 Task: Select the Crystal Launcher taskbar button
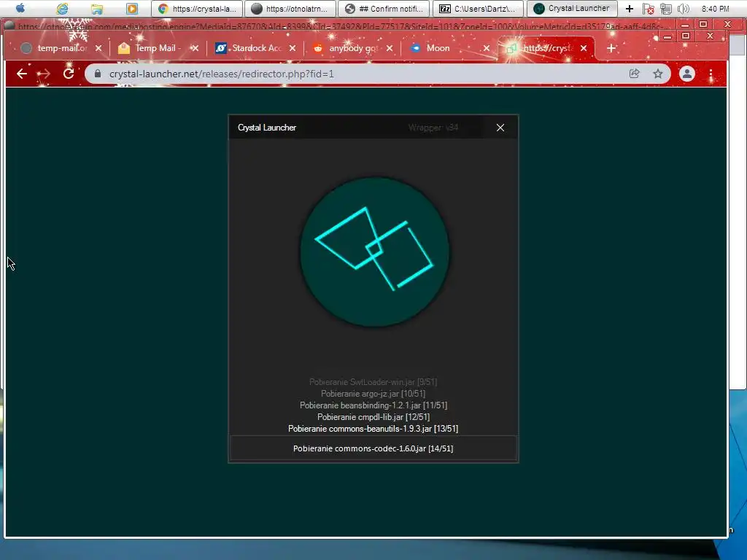click(x=572, y=9)
